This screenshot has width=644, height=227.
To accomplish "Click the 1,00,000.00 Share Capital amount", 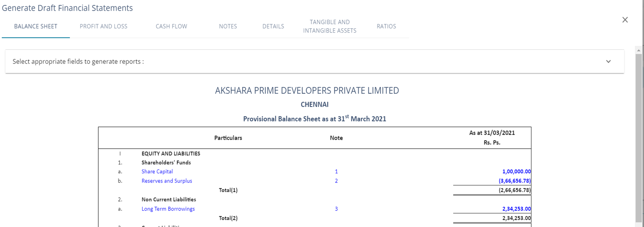I will [x=516, y=172].
